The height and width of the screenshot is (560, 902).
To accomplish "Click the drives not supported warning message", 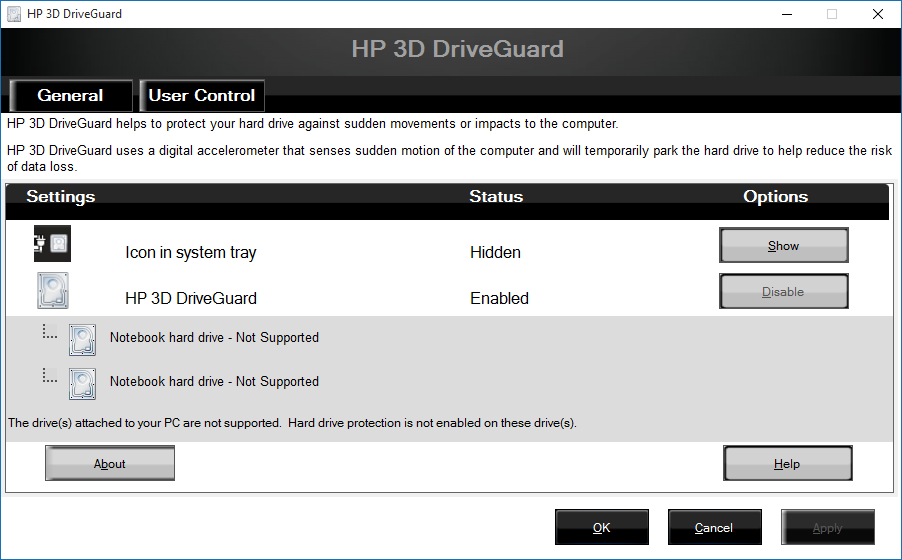I will click(292, 423).
